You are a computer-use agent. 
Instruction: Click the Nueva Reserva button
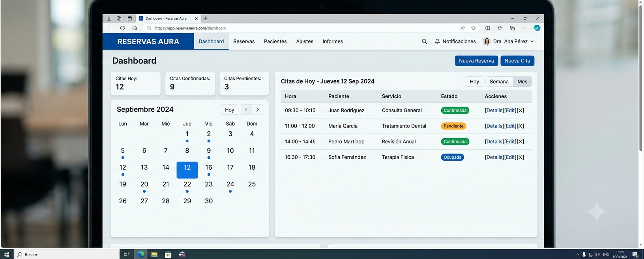click(476, 61)
